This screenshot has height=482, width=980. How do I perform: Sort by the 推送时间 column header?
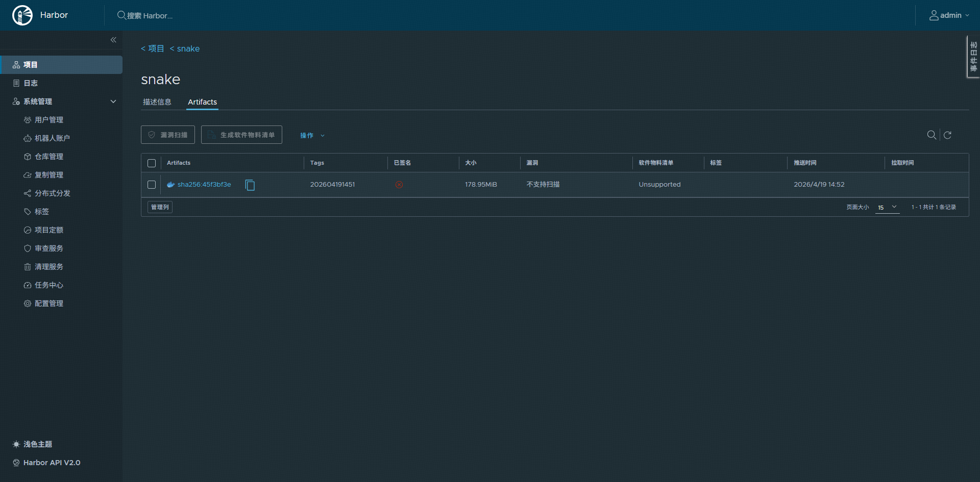coord(805,163)
